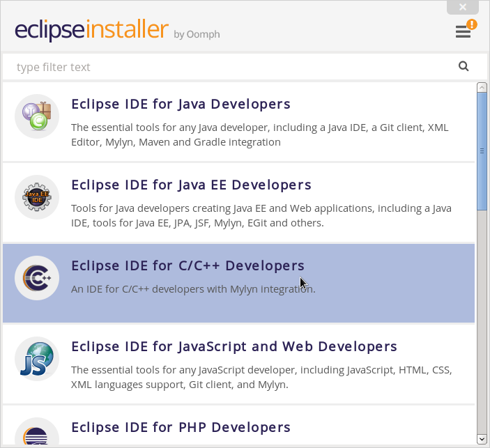Select the JS globe package icon
The image size is (490, 448).
point(37,359)
